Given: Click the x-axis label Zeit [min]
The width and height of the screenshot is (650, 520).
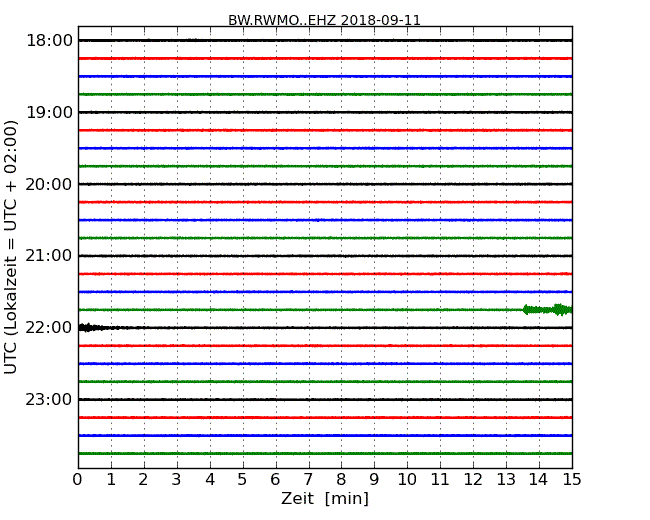Looking at the screenshot, I should (x=325, y=498).
